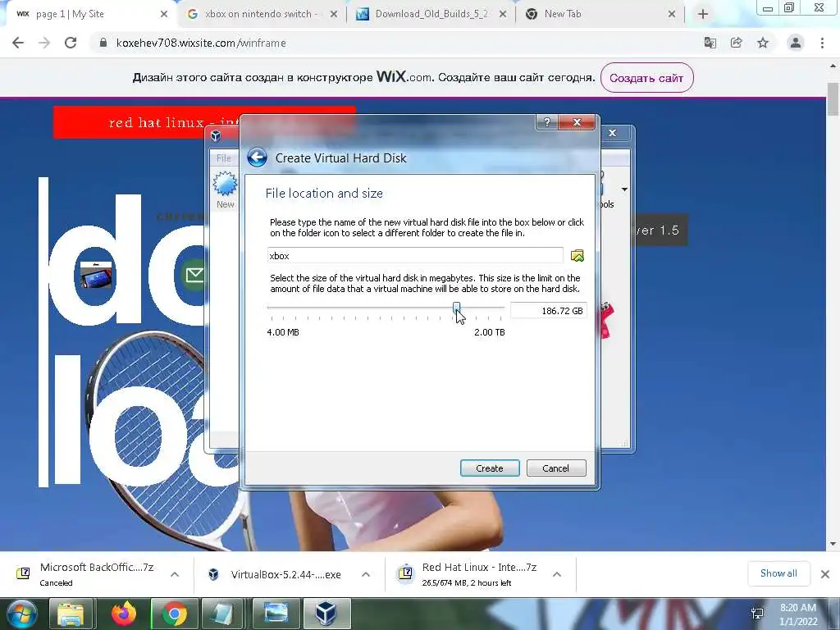The height and width of the screenshot is (630, 840).
Task: Close the downloads bar with the X
Action: pos(825,574)
